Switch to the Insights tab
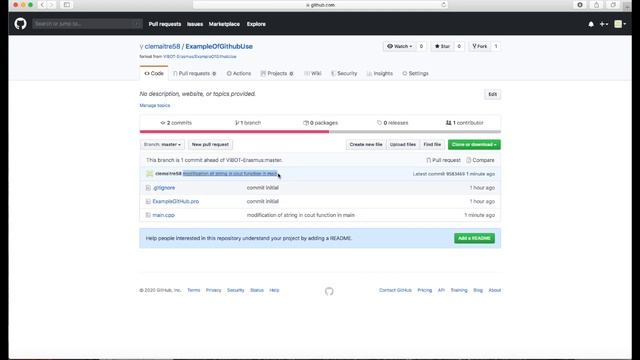This screenshot has width=640, height=360. click(380, 73)
